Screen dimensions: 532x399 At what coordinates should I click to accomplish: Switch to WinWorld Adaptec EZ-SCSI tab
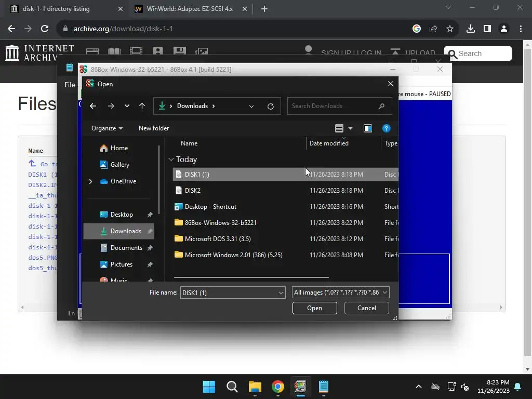189,9
